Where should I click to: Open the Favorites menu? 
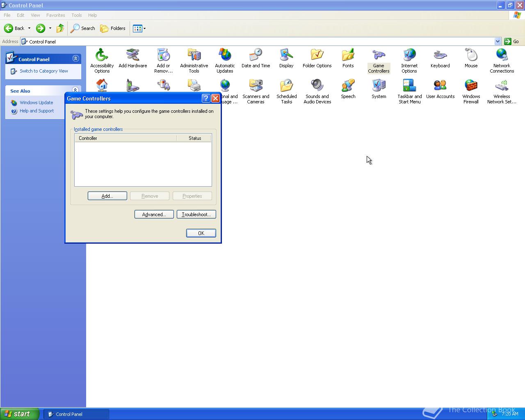pos(55,15)
